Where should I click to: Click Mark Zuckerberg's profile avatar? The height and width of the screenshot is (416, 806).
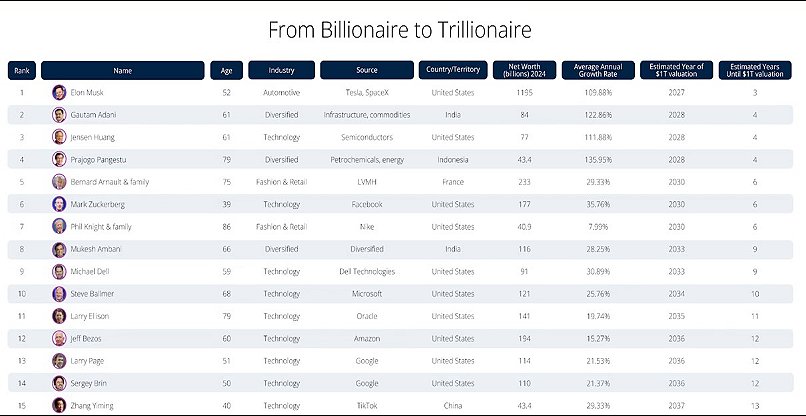click(x=59, y=204)
